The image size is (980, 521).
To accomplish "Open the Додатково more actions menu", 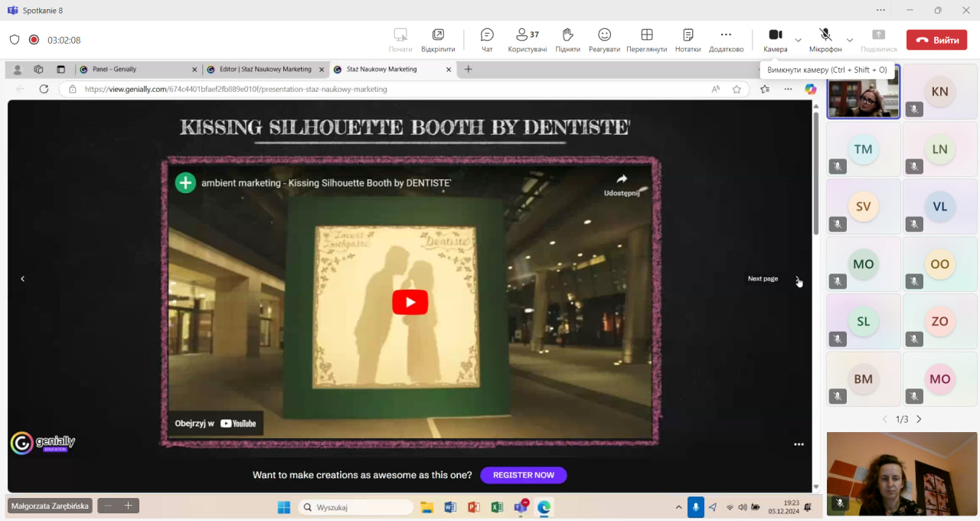I will point(726,40).
